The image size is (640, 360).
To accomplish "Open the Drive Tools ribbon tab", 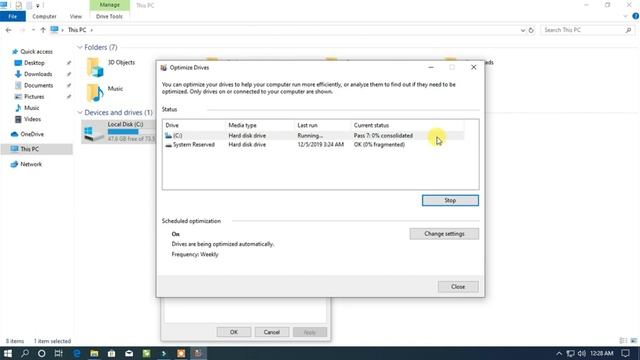I will [x=109, y=16].
